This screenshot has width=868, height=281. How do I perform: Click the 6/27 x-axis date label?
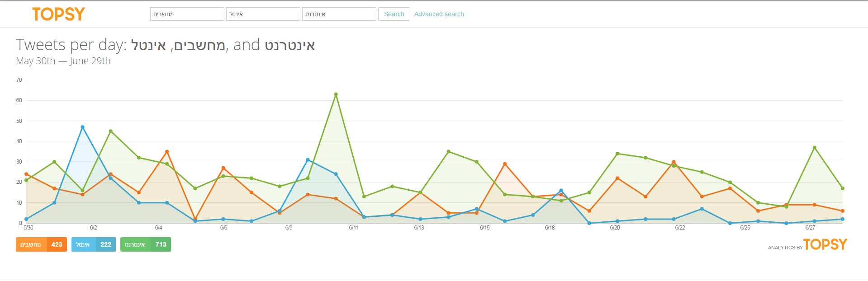pyautogui.click(x=810, y=228)
